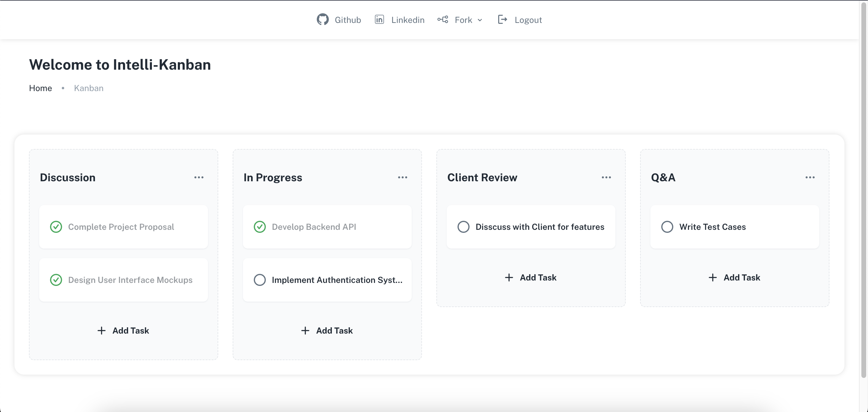Viewport: 868px width, 412px height.
Task: Uncheck the Develop Backend API task
Action: point(259,227)
